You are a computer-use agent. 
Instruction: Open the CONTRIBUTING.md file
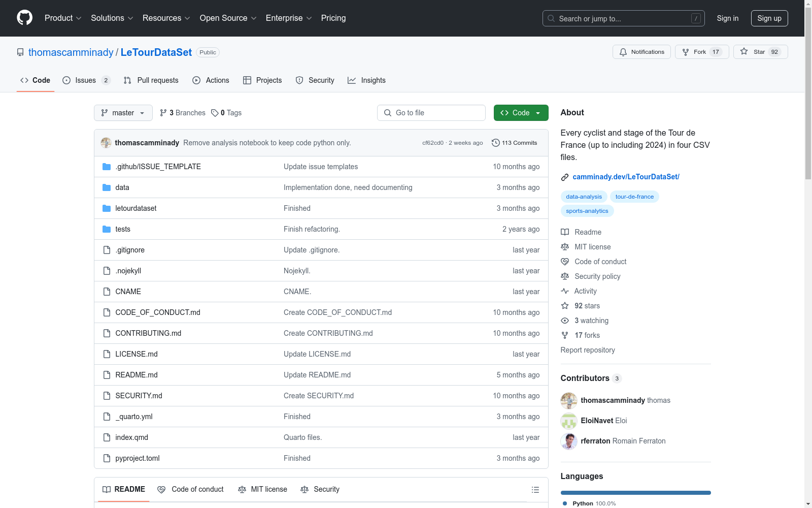pyautogui.click(x=148, y=333)
